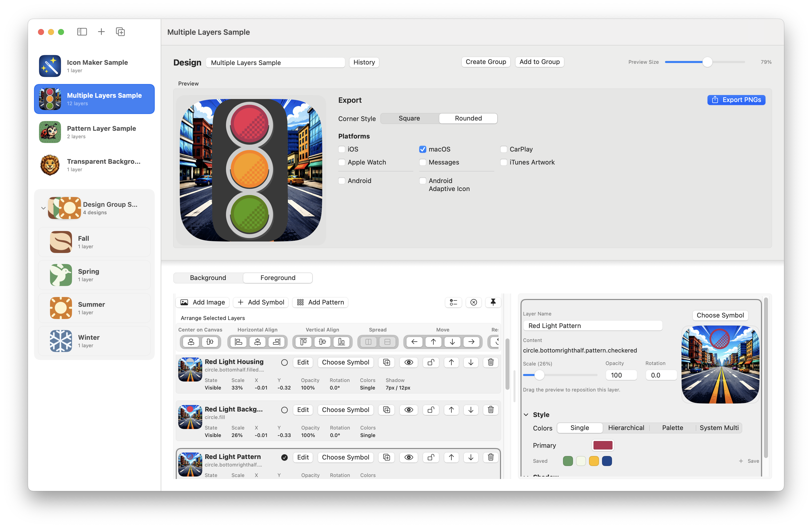Screen dimensions: 812x528
Task: Click the plus icon to add new design
Action: click(101, 32)
